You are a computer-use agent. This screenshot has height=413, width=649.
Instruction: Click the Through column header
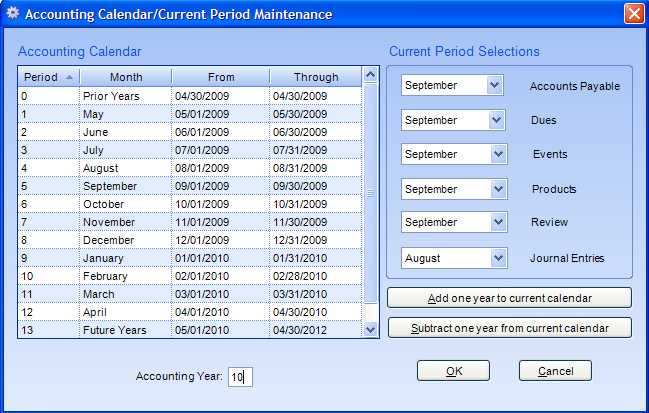click(316, 77)
